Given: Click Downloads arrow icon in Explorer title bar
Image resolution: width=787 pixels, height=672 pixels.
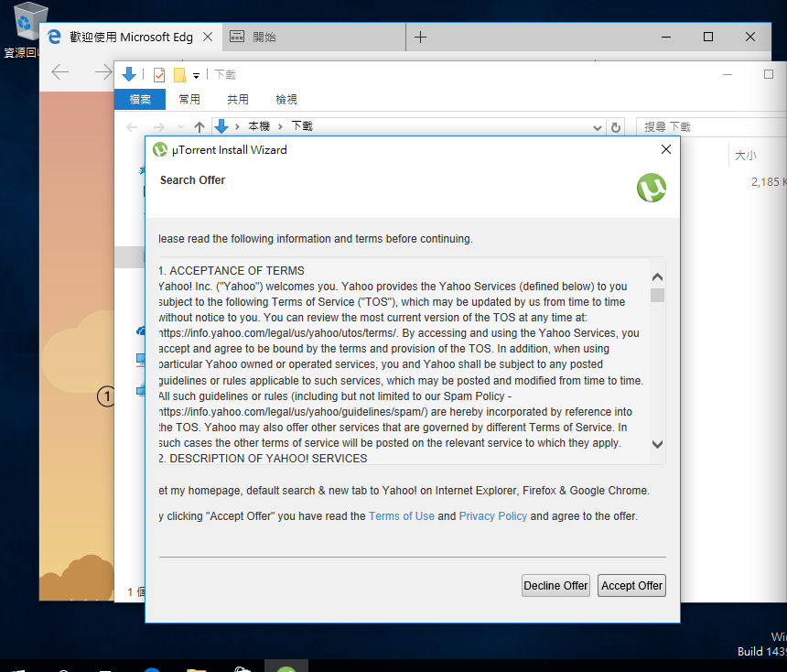Looking at the screenshot, I should [x=129, y=74].
